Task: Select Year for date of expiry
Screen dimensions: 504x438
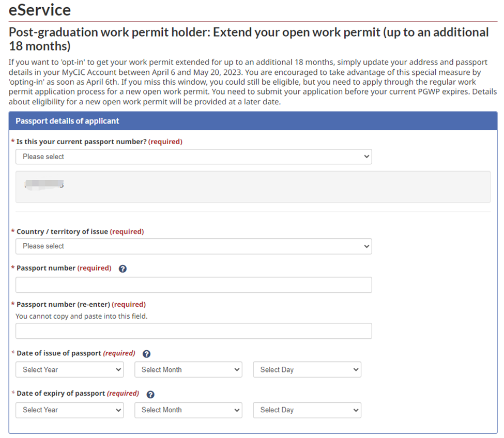Action: coord(70,410)
